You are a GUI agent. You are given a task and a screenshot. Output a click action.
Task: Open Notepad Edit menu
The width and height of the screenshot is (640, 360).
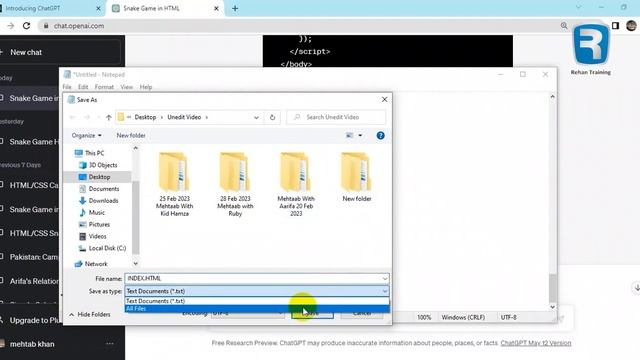click(x=83, y=87)
